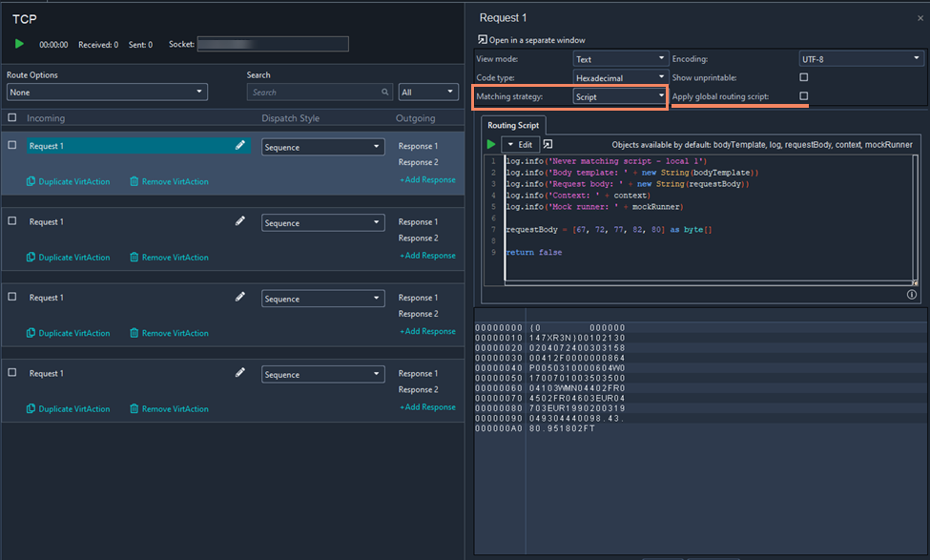The width and height of the screenshot is (930, 560).
Task: Start the TCP server with the green play icon
Action: [19, 43]
